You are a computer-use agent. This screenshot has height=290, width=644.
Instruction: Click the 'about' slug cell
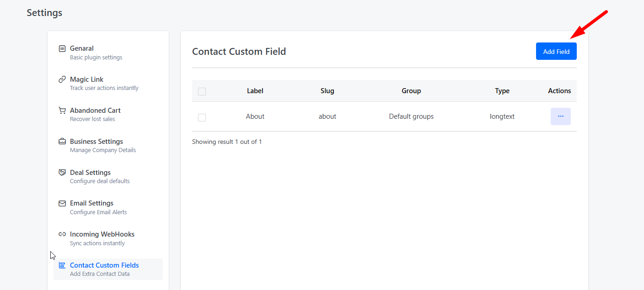click(x=327, y=116)
